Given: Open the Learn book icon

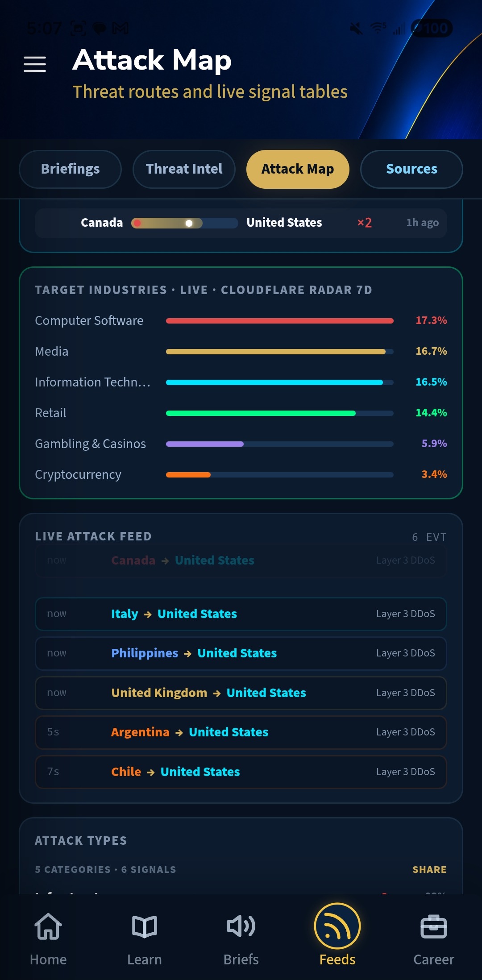Looking at the screenshot, I should 145,927.
